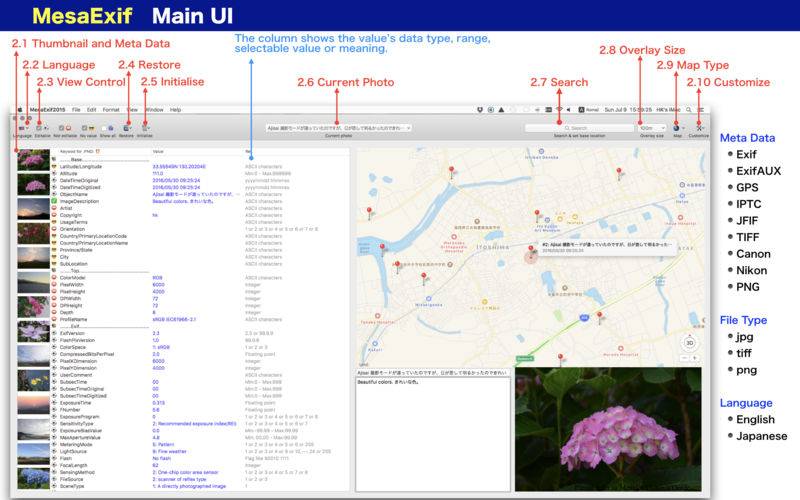Select the sunset sky thumbnail, third in list

click(34, 209)
